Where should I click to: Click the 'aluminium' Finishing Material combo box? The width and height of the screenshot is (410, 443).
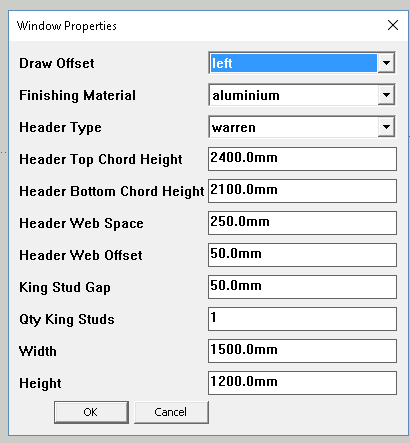302,95
